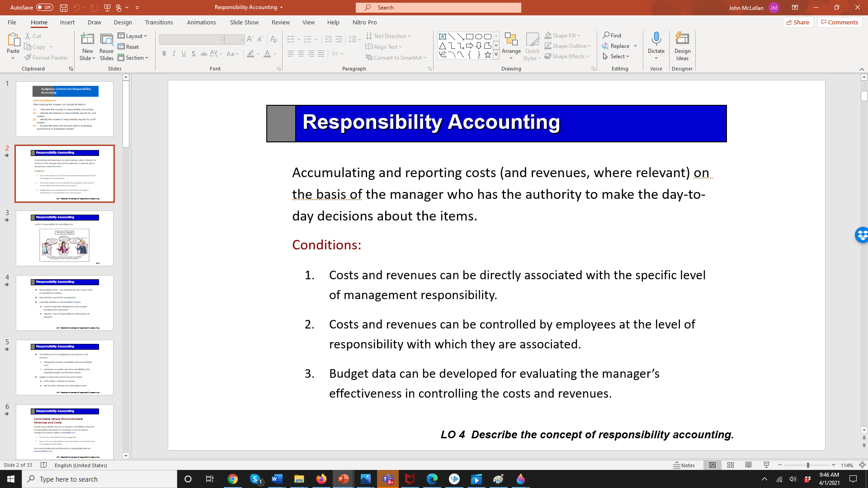Click the font color swatch button
Viewport: 868px width, 488px height.
pyautogui.click(x=267, y=54)
